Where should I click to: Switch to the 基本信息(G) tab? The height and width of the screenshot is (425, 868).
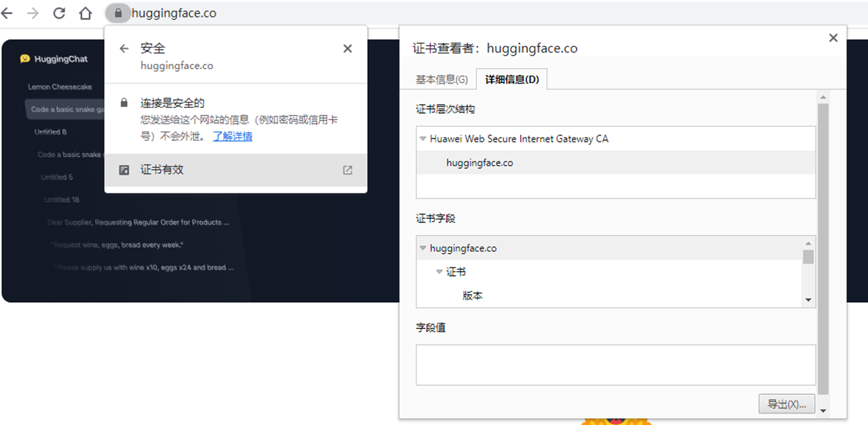click(441, 79)
